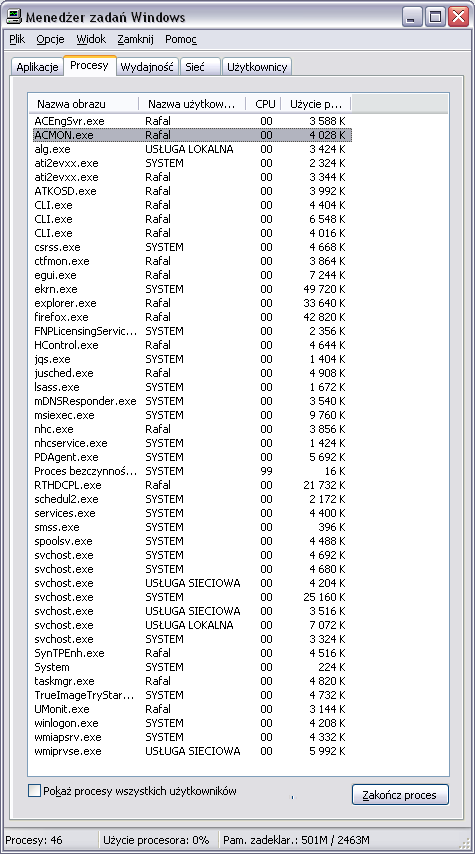Open the Plik menu
Viewport: 475px width, 854px height.
point(17,39)
